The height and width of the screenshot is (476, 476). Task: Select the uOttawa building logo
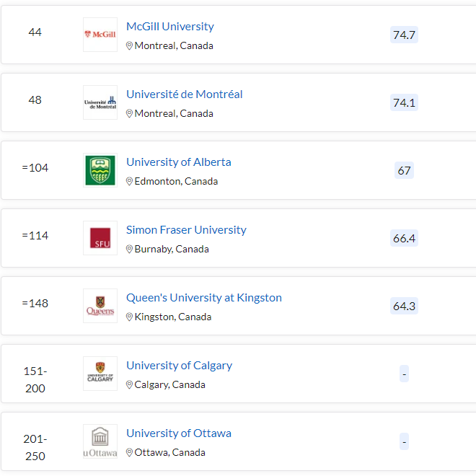point(100,441)
